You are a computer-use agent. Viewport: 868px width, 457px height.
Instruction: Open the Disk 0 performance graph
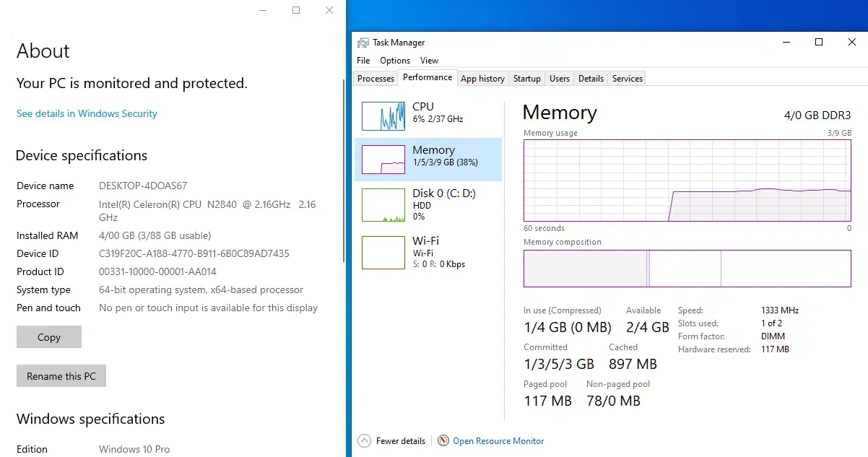(383, 205)
